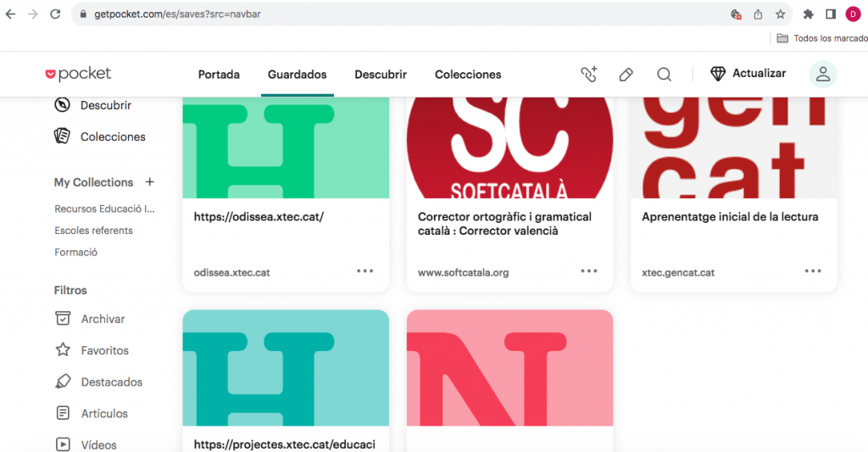
Task: Switch to the Portada tab
Action: [219, 75]
